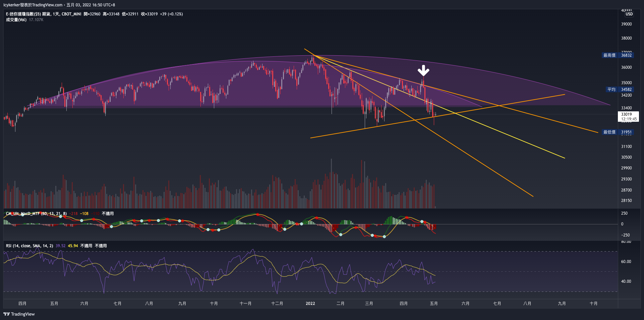The width and height of the screenshot is (644, 320).
Task: Click the MACD value -218
Action: pos(74,214)
